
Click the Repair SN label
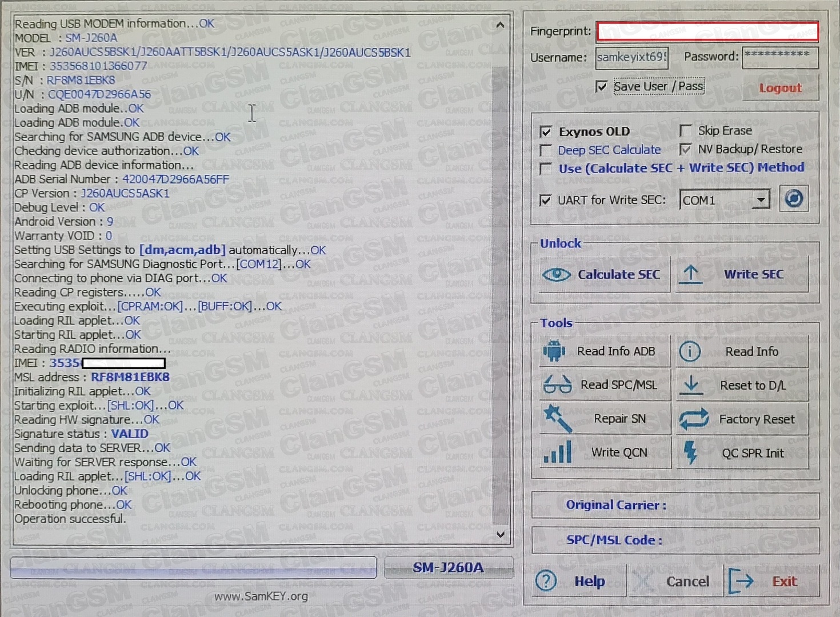pos(620,419)
